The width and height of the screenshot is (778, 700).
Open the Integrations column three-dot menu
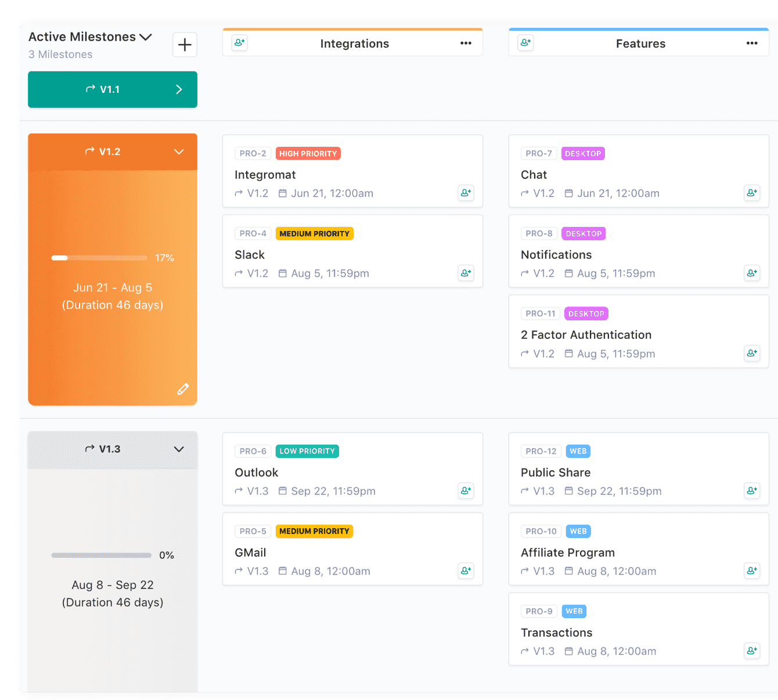pyautogui.click(x=466, y=44)
